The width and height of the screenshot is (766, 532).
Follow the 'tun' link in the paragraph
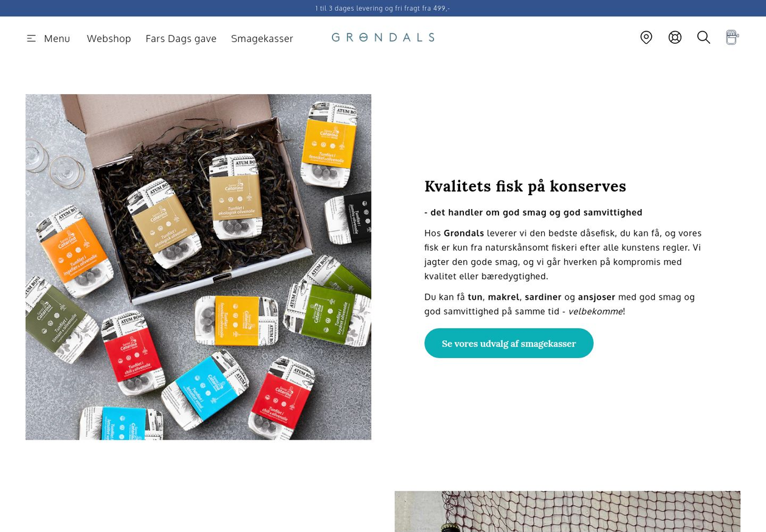tap(475, 297)
